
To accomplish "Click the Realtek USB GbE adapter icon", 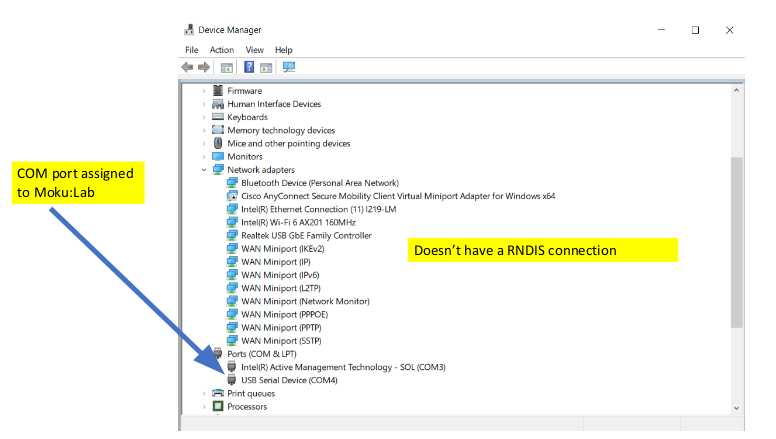I will coord(232,236).
